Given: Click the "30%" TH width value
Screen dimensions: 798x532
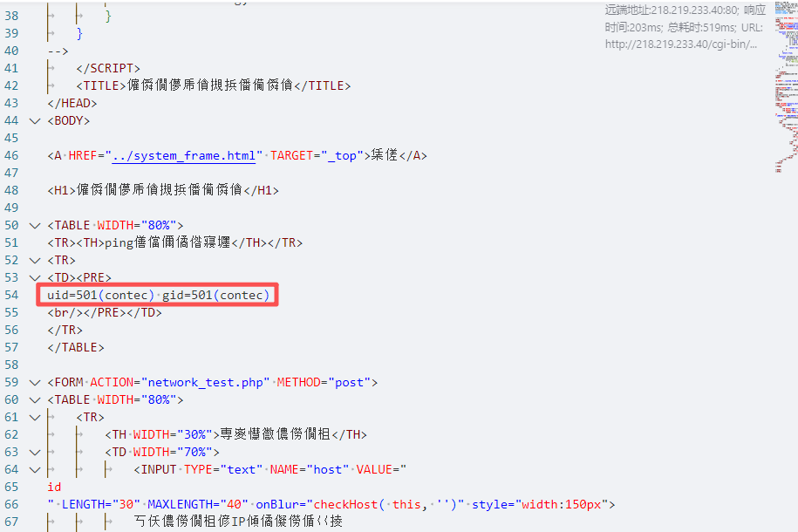Looking at the screenshot, I should coord(194,435).
